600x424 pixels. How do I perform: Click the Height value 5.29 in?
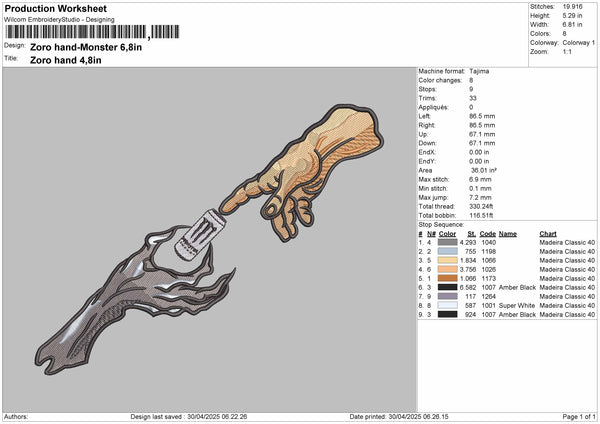click(572, 16)
